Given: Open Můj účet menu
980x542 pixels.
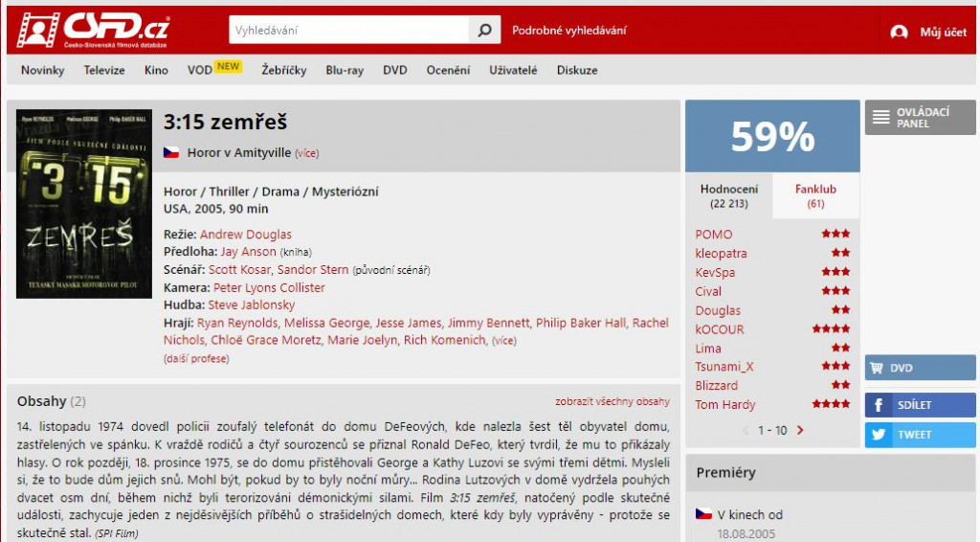Looking at the screenshot, I should click(x=943, y=32).
